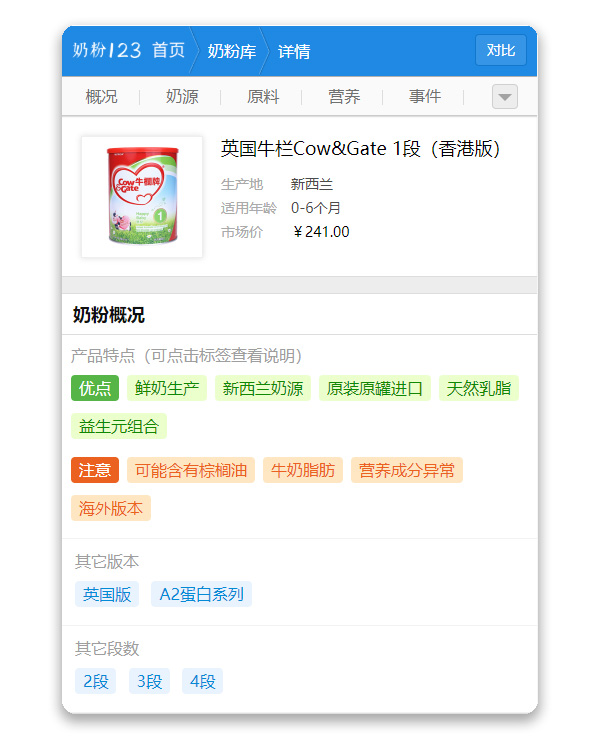The width and height of the screenshot is (600, 744).
Task: View the 事件 tab
Action: 425,97
